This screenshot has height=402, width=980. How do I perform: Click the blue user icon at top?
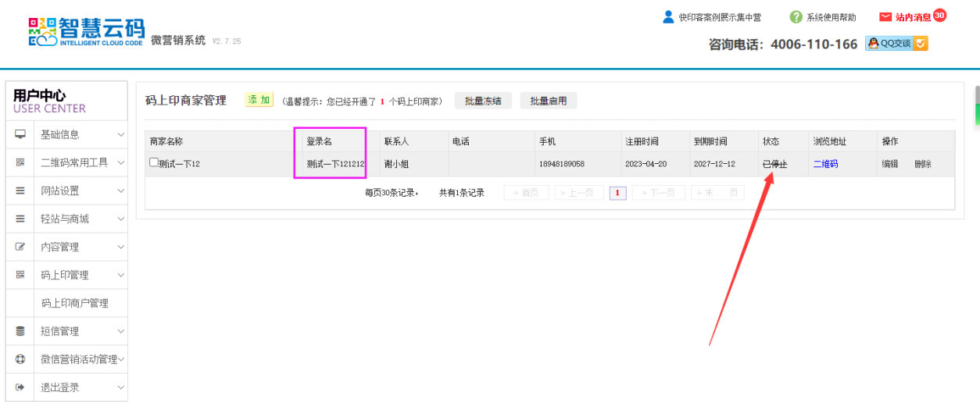click(668, 17)
